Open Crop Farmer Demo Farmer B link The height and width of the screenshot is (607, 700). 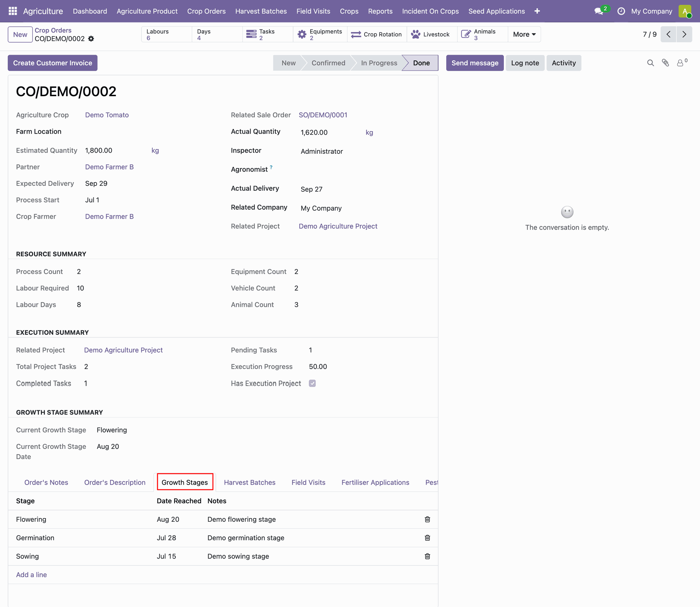coord(109,217)
